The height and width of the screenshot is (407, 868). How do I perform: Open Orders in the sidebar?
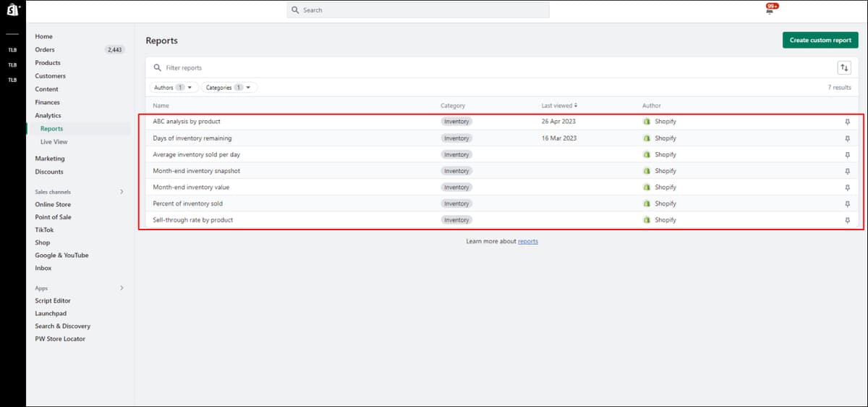pyautogui.click(x=45, y=50)
